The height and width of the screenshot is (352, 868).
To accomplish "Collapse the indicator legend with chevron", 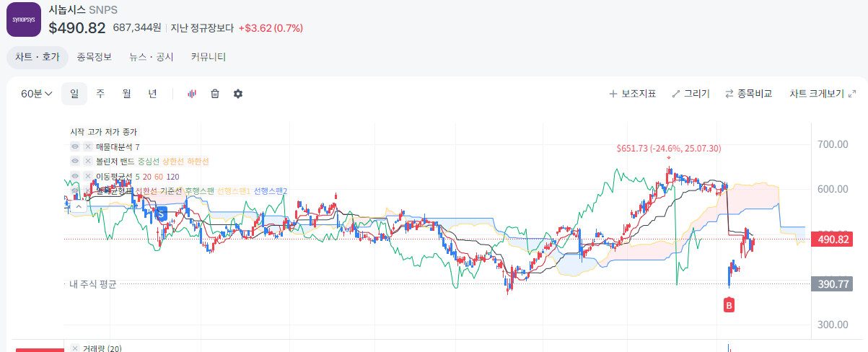I will click(x=79, y=206).
